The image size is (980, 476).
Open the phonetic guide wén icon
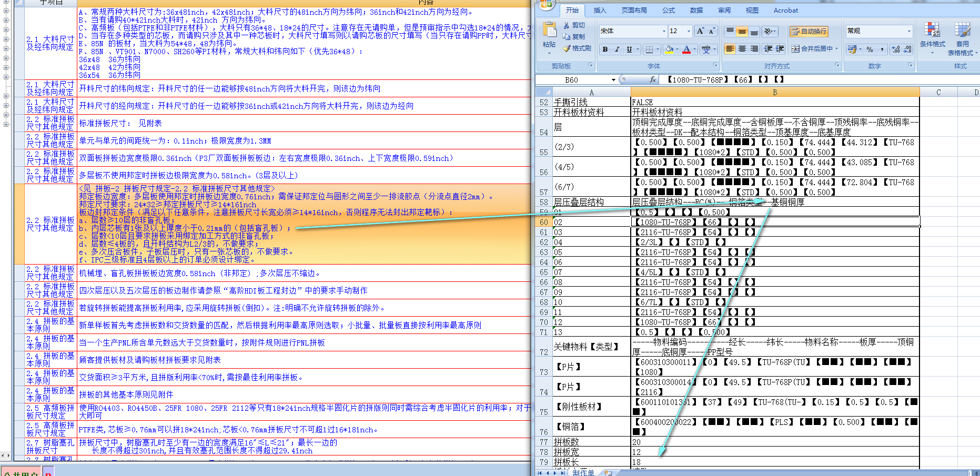pyautogui.click(x=706, y=49)
